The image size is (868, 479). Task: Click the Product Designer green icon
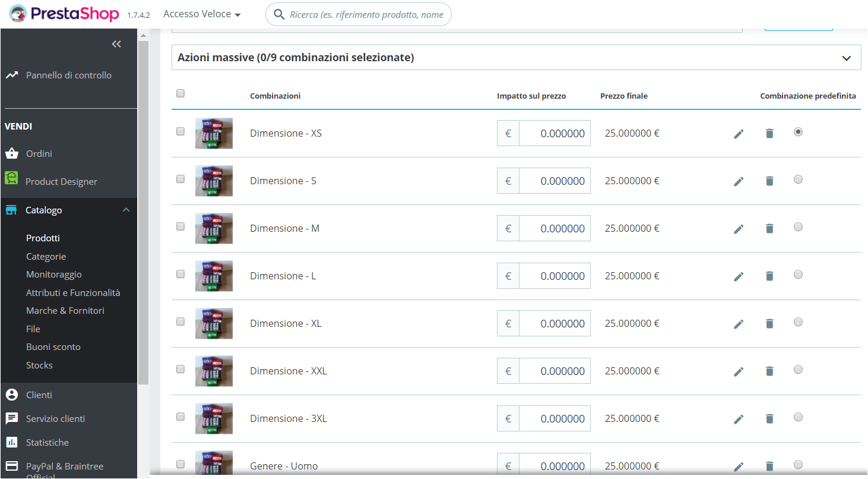pyautogui.click(x=11, y=178)
